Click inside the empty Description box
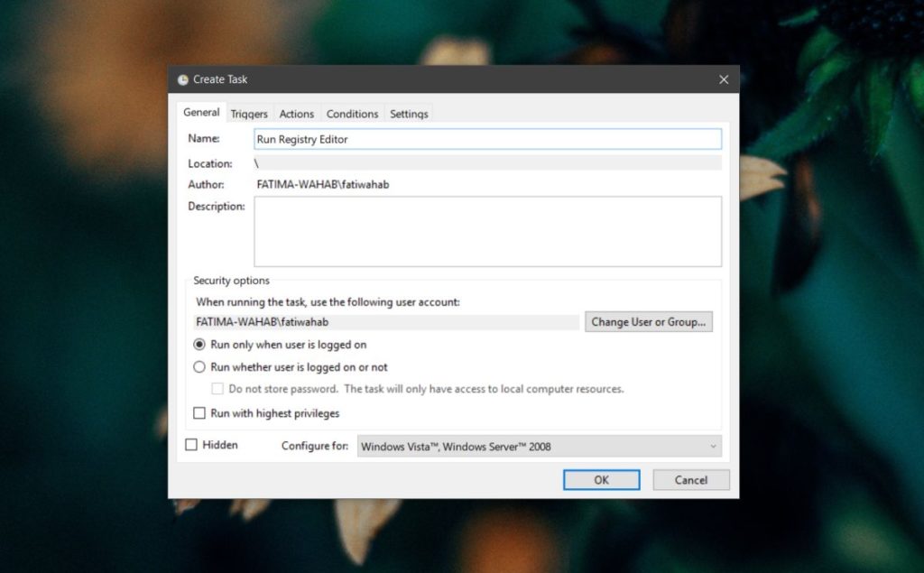This screenshot has width=924, height=573. click(487, 230)
